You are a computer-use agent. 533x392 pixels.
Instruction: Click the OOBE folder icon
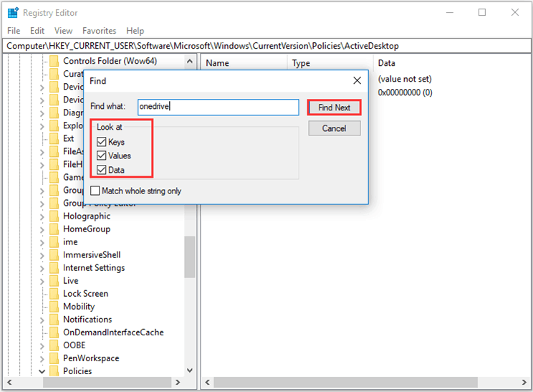pos(54,345)
